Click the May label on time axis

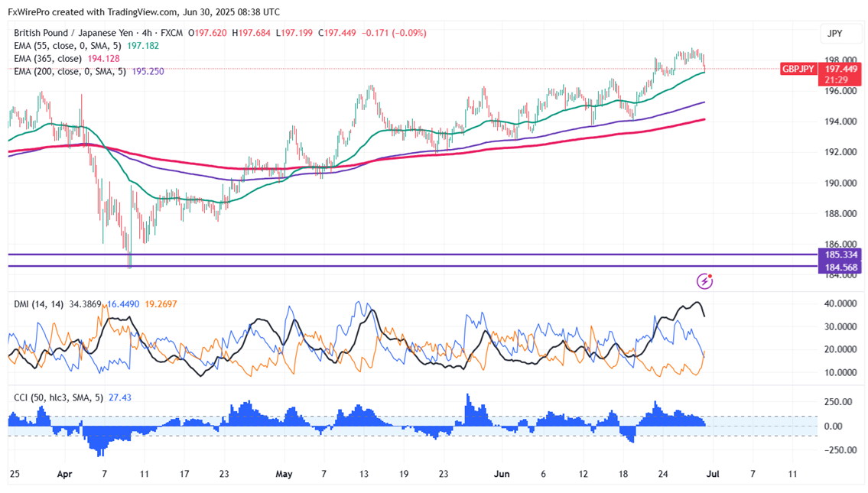pos(284,474)
